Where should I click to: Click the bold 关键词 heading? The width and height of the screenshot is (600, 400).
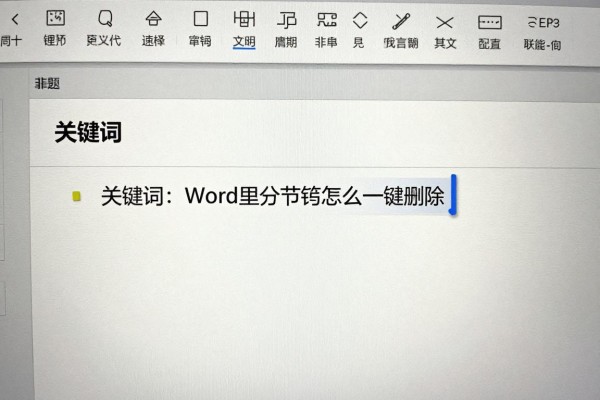[88, 132]
